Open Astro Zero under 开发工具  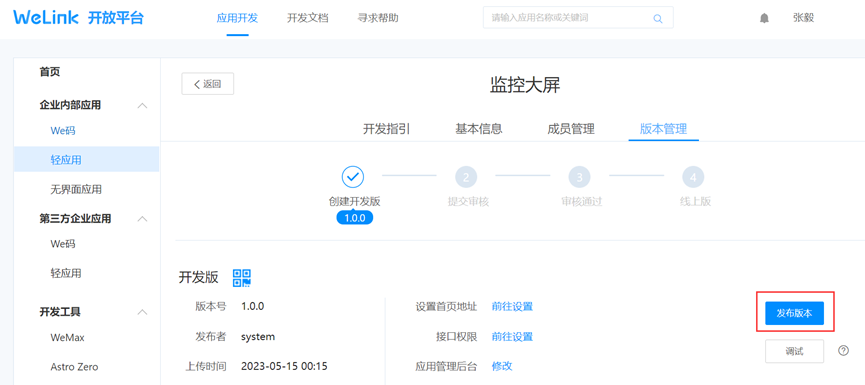(x=74, y=366)
